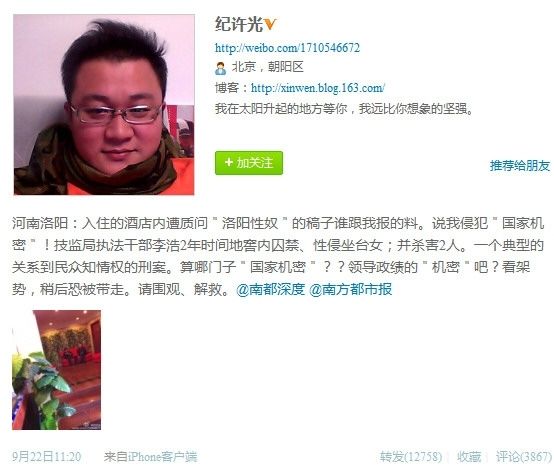Click 转发(12758) to repost
Viewport: 554px width, 473px height.
point(411,456)
